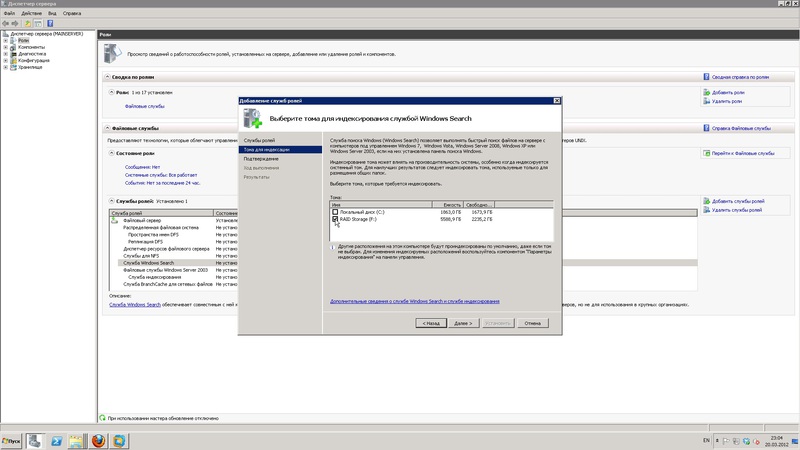The height and width of the screenshot is (450, 800).
Task: Click the blue application icon after Firefox in taskbar
Action: (119, 441)
